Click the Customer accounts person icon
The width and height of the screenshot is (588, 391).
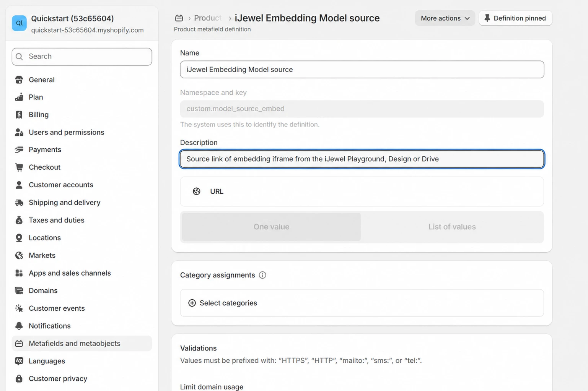click(x=19, y=185)
